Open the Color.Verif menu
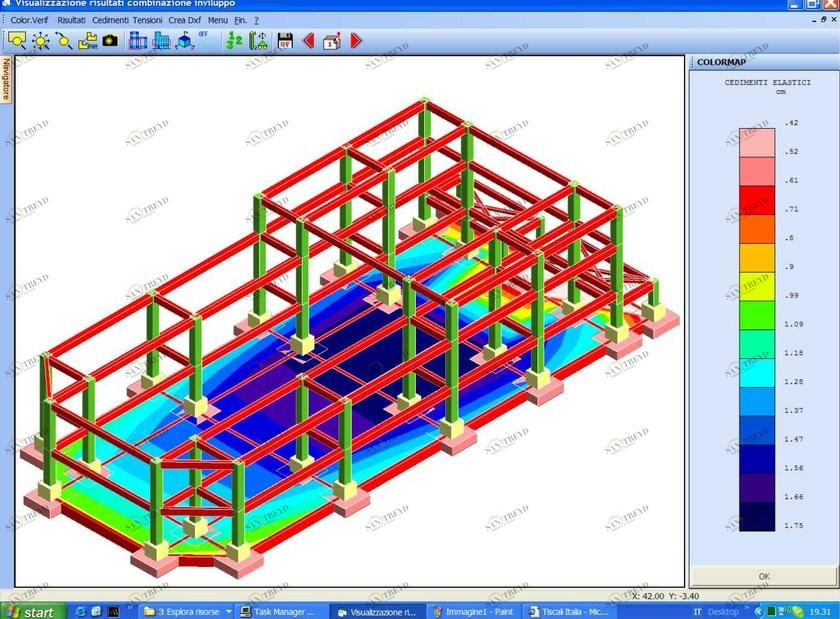This screenshot has height=619, width=840. pyautogui.click(x=29, y=20)
